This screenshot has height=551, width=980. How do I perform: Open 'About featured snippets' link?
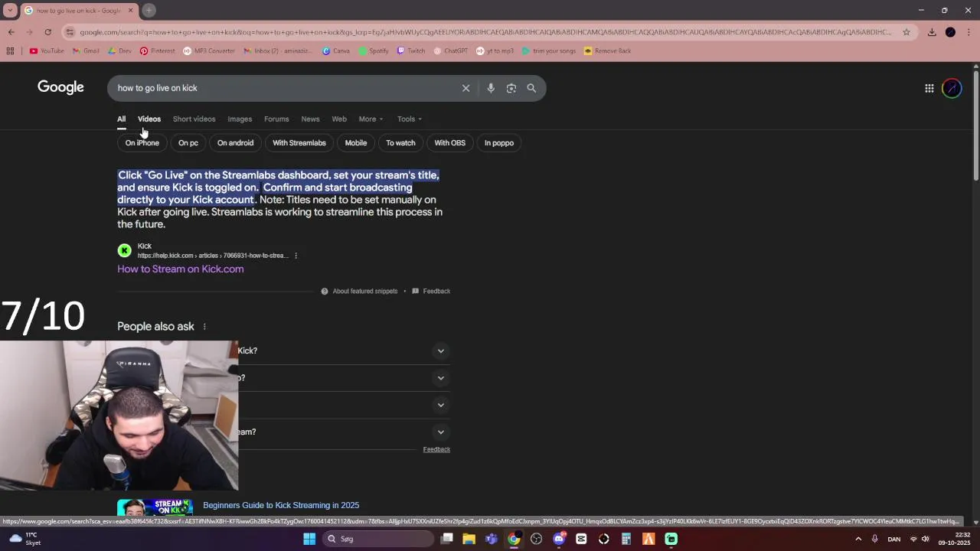(359, 292)
